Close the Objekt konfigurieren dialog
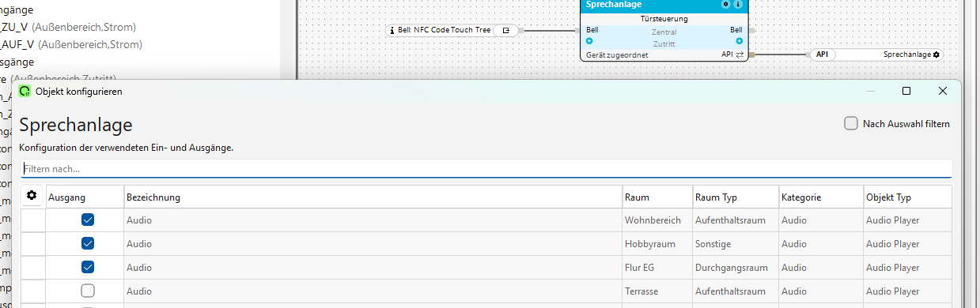This screenshot has width=980, height=308. tap(943, 91)
